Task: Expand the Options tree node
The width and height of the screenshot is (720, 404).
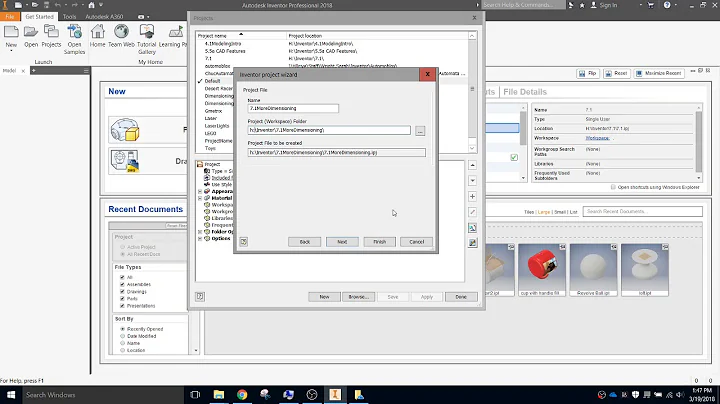Action: pos(200,239)
